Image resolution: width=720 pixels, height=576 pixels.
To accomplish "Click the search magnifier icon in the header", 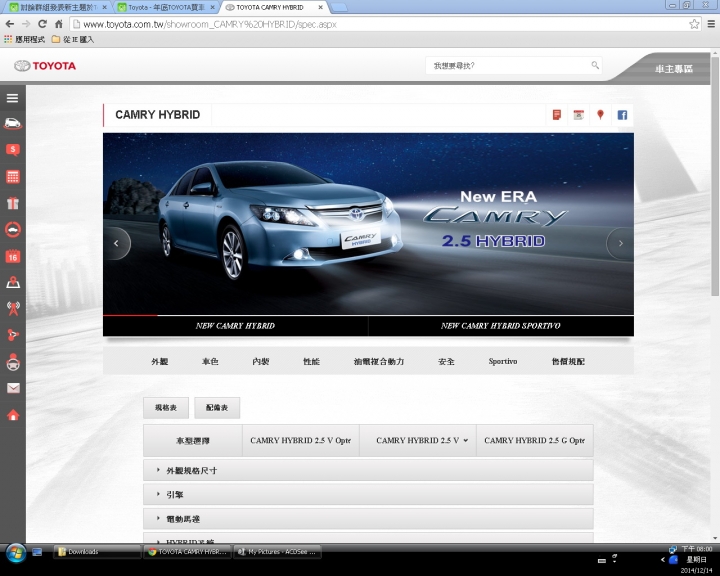I will pos(595,65).
